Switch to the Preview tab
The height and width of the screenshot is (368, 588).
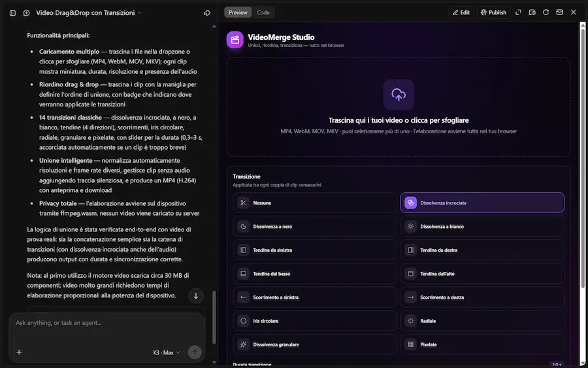(x=238, y=12)
